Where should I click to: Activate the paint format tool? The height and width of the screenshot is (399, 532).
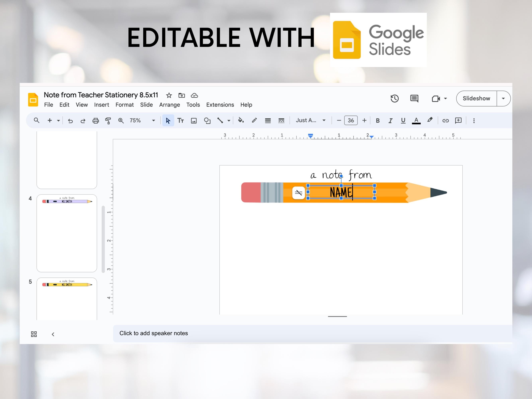point(108,120)
